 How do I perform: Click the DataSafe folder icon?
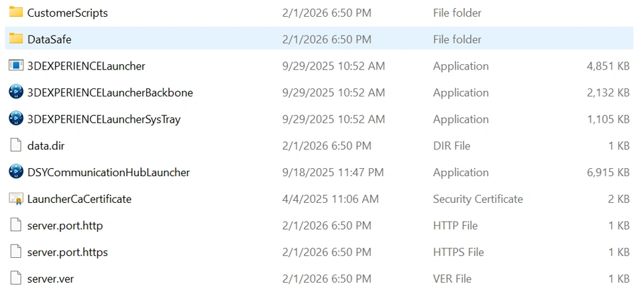pos(16,39)
